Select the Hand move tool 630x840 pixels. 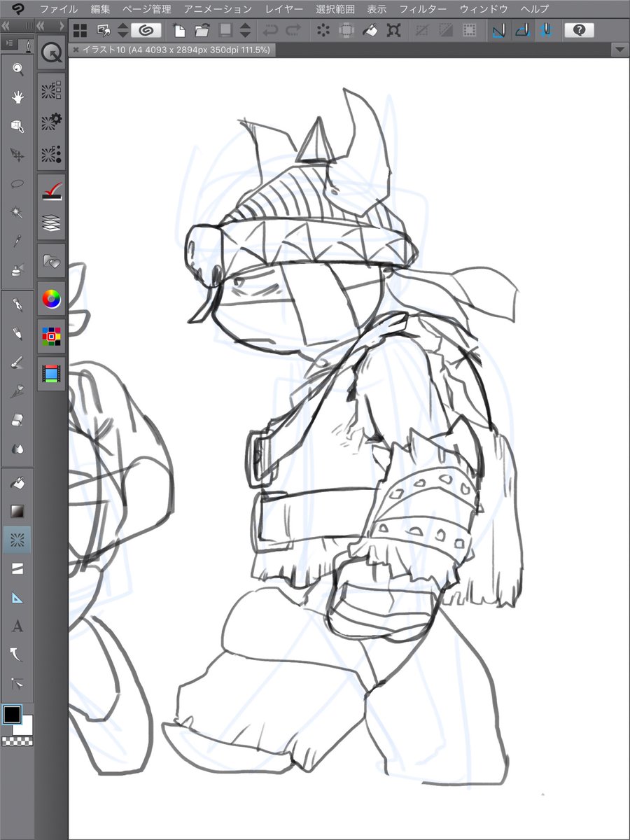pos(17,97)
